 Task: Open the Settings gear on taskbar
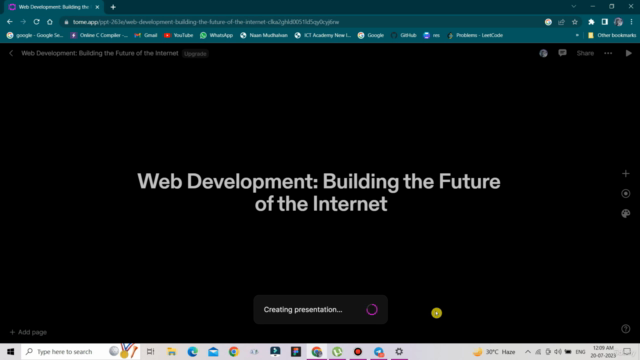pyautogui.click(x=399, y=351)
